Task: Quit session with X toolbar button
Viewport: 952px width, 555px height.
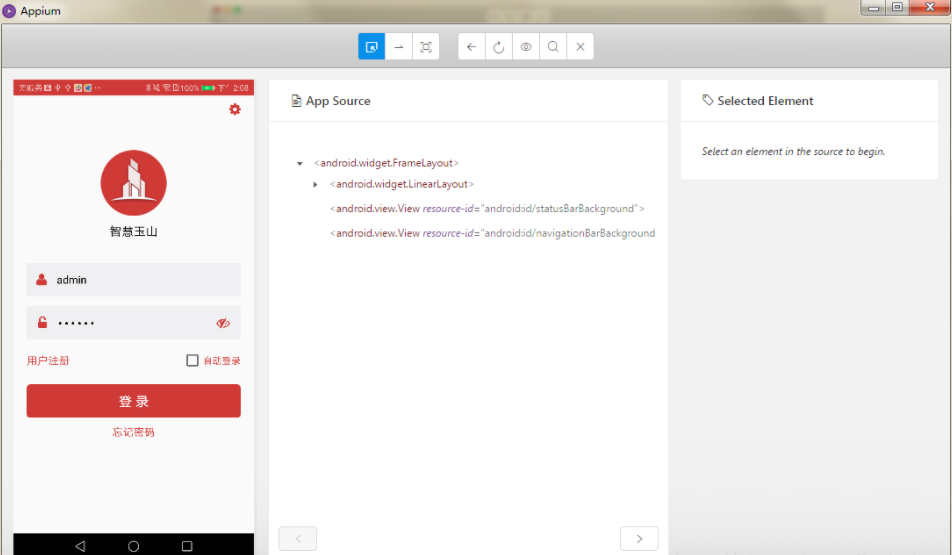Action: 580,47
